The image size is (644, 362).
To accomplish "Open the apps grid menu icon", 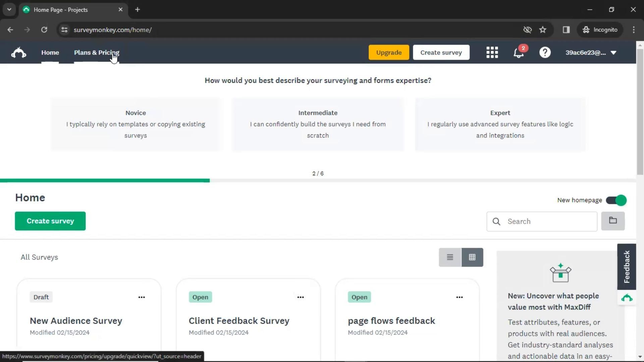I will click(492, 53).
